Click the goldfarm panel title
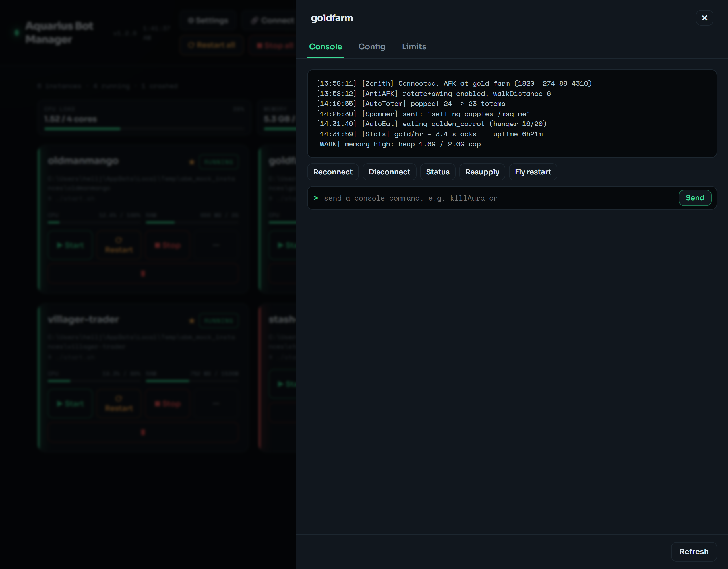This screenshot has width=728, height=569. click(332, 18)
